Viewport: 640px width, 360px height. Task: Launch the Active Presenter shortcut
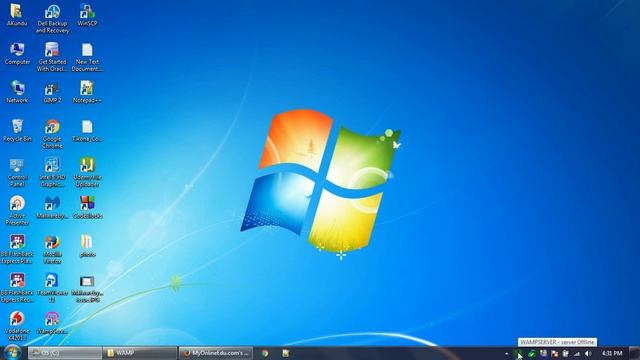point(17,211)
